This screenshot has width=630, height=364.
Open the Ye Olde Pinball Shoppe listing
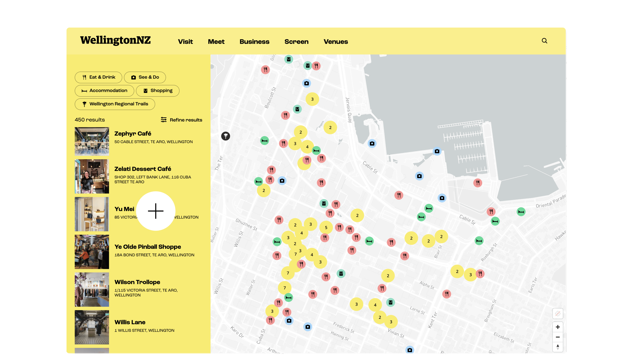tap(147, 247)
